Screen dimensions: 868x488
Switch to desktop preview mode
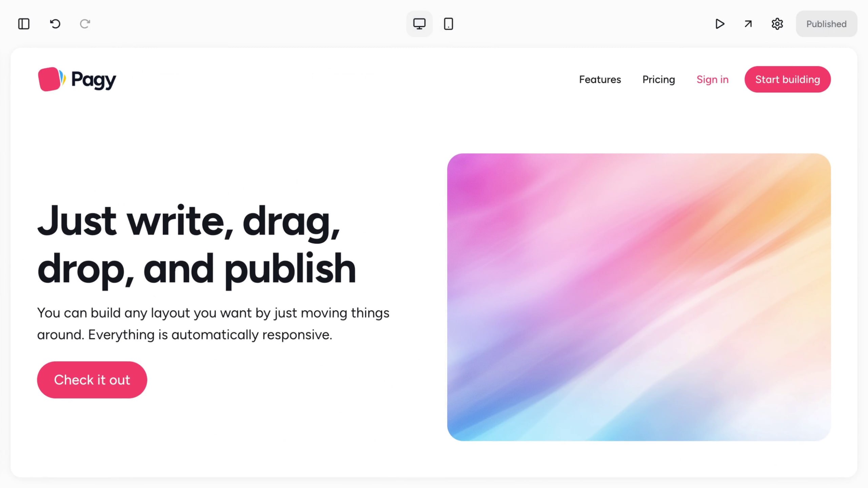[x=419, y=24]
